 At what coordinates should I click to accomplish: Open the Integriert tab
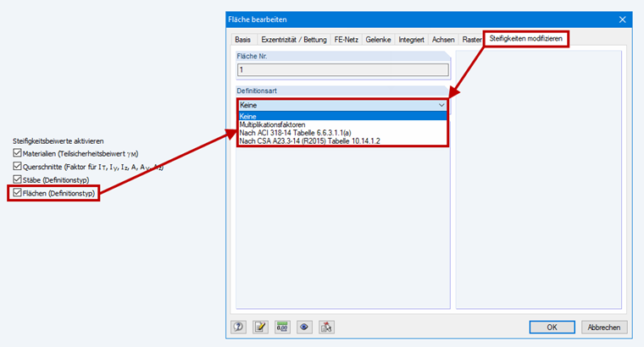point(412,40)
